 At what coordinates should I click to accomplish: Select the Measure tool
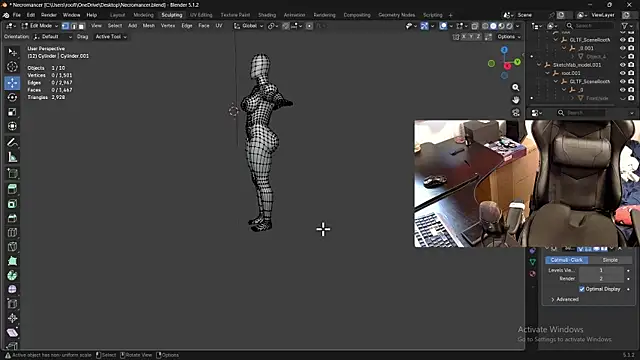click(12, 157)
